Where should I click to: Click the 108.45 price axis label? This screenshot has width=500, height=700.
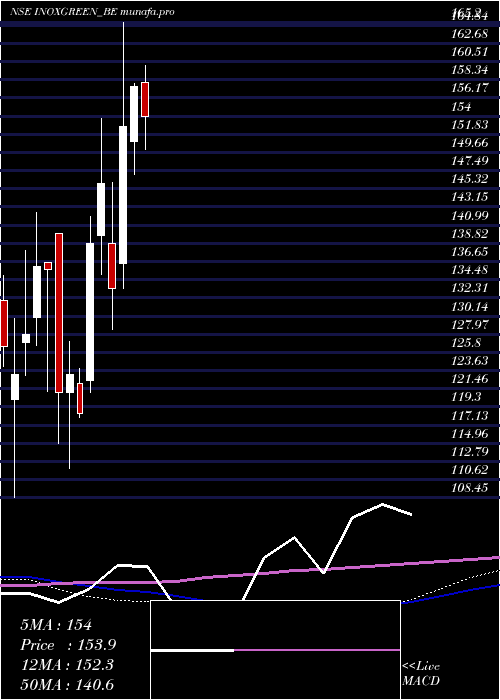[x=469, y=488]
